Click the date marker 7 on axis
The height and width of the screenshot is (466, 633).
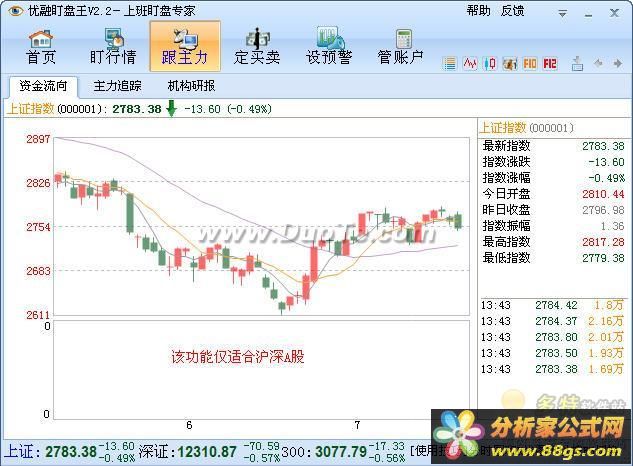(x=357, y=425)
